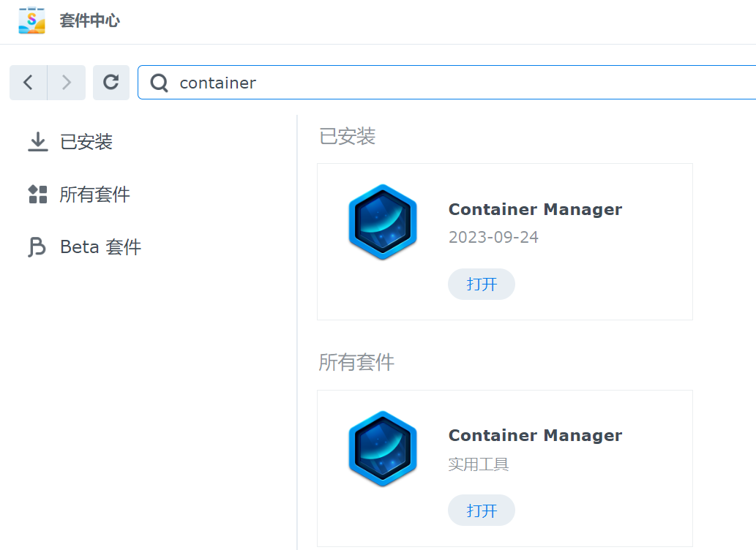Switch to 所有套件 sidebar tab
The height and width of the screenshot is (550, 756).
[95, 195]
